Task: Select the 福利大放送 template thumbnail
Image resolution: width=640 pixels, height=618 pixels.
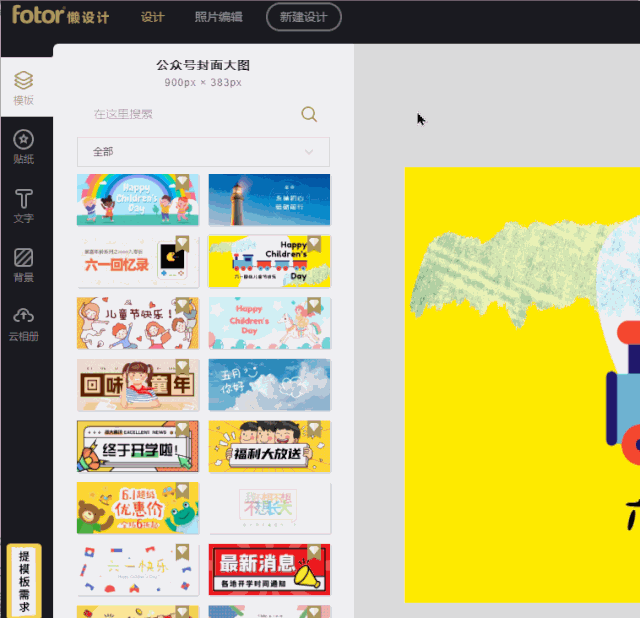Action: (x=269, y=447)
